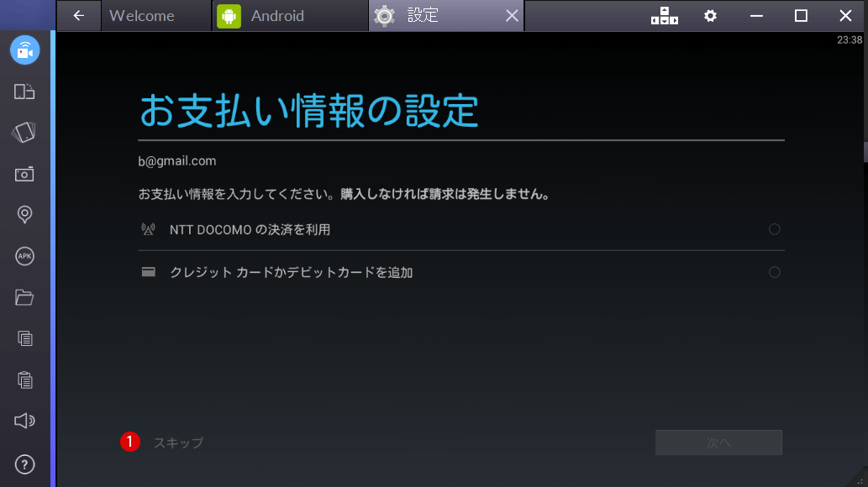Viewport: 868px width, 487px height.
Task: Select NTT DOCOMO payment radio button
Action: 775,229
